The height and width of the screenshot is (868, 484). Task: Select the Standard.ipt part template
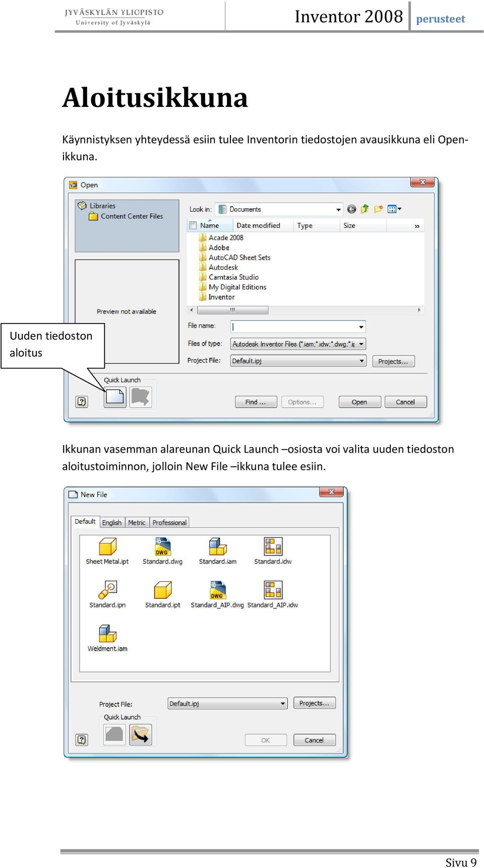click(162, 595)
